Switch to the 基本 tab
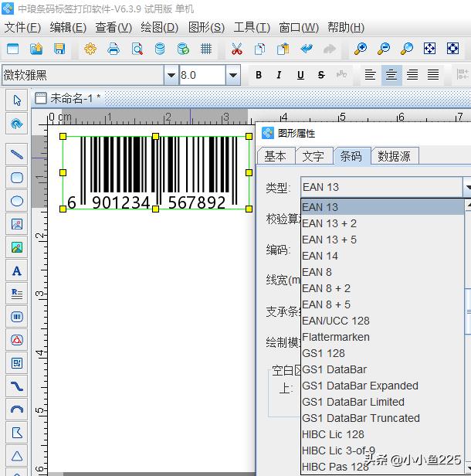 pyautogui.click(x=276, y=156)
